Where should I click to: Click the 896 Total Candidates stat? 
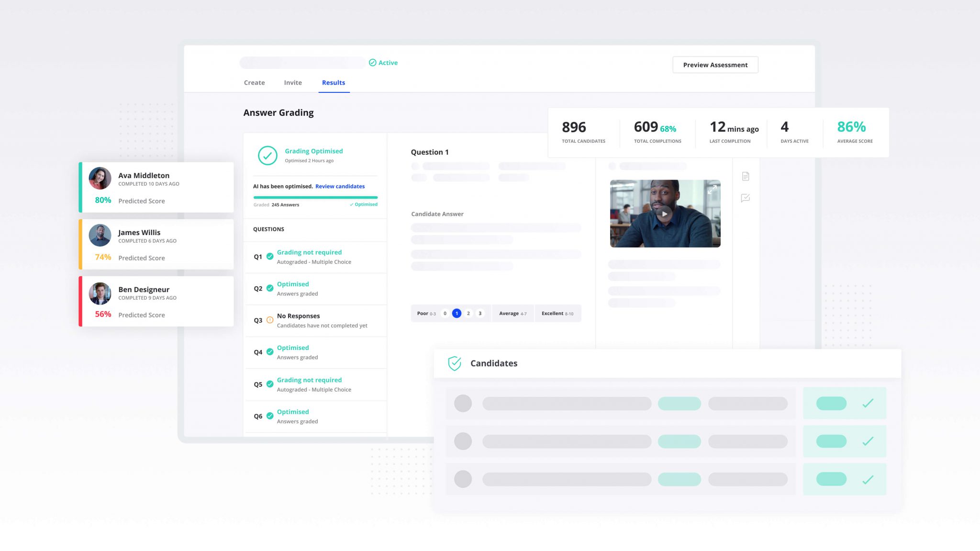point(583,132)
